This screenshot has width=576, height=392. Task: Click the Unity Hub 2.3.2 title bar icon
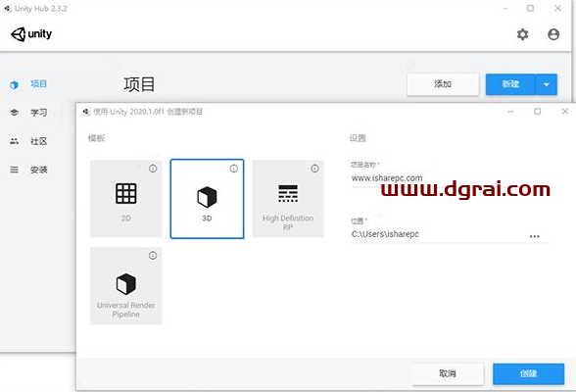[x=8, y=9]
